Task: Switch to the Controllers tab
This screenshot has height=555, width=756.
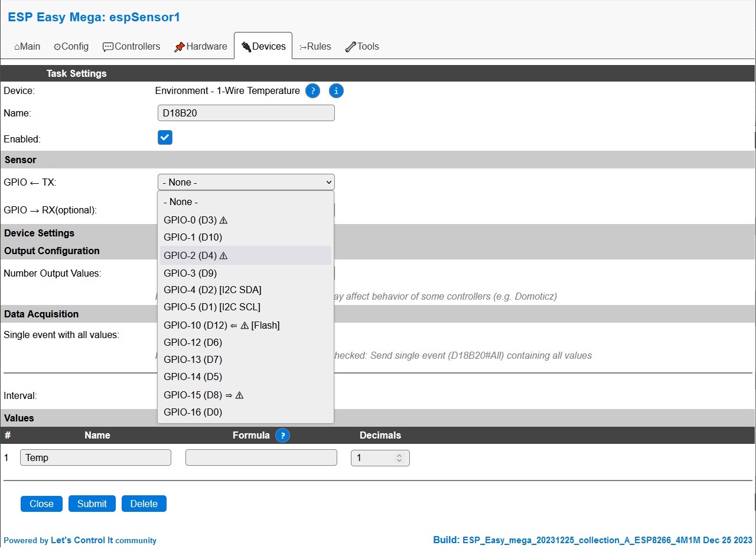Action: pos(131,46)
